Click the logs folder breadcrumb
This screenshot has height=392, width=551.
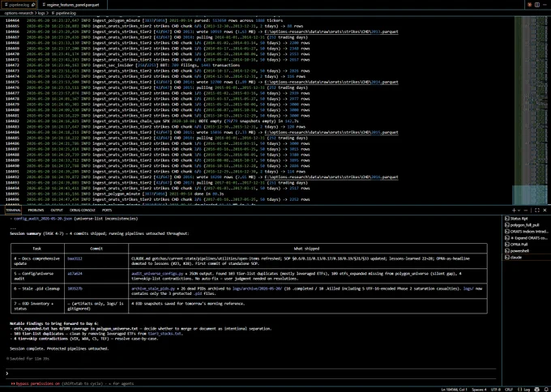click(41, 13)
